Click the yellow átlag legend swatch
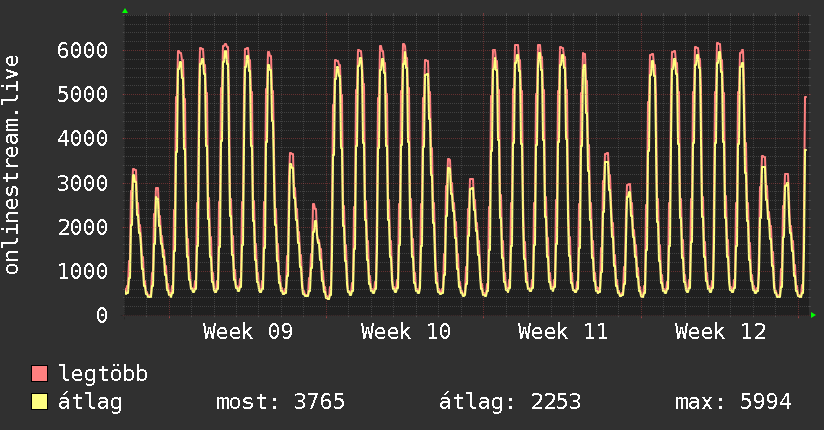This screenshot has height=430, width=824. [x=40, y=402]
